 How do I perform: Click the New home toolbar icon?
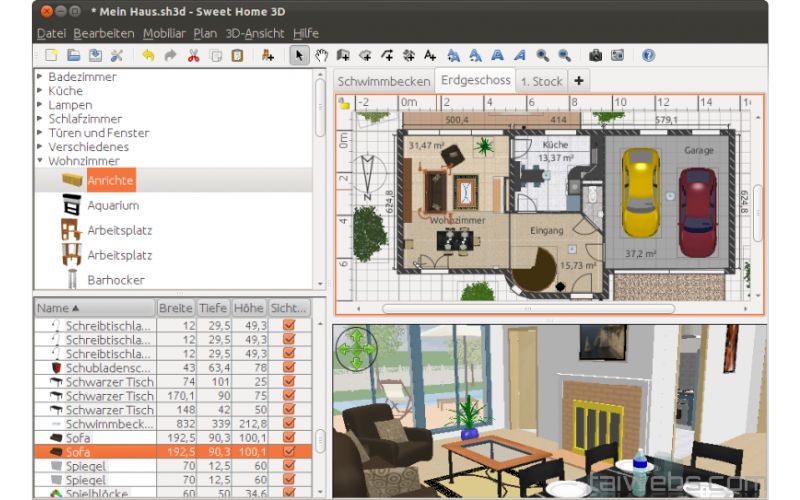[51, 56]
